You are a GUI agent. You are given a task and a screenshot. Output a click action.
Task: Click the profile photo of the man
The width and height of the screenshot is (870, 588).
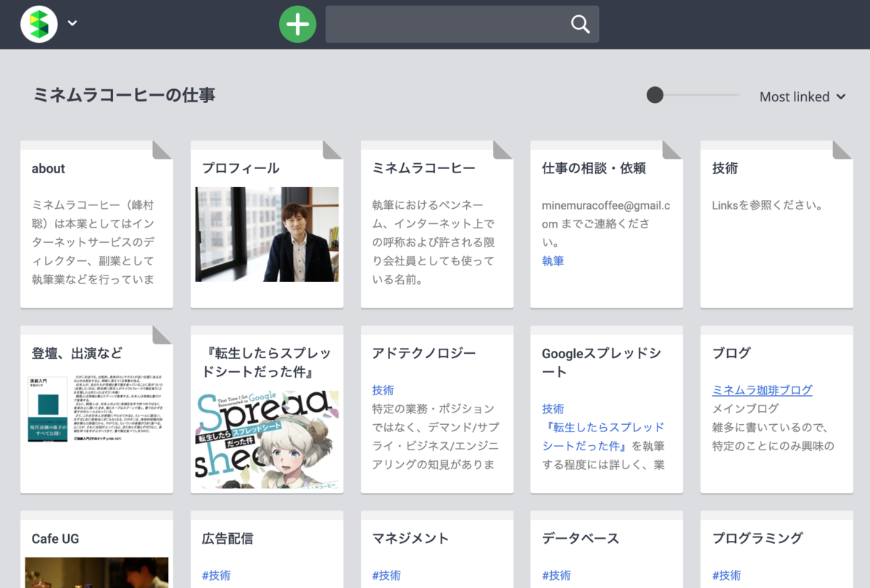(x=267, y=234)
